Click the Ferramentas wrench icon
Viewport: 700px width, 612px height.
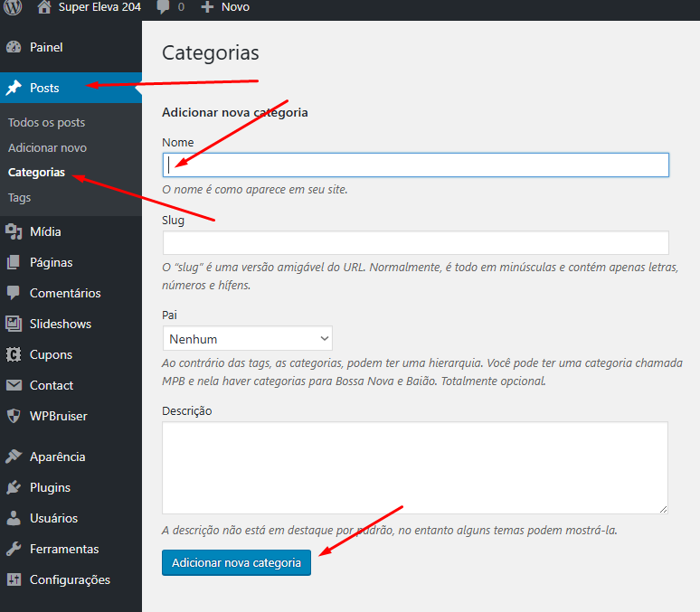(14, 549)
